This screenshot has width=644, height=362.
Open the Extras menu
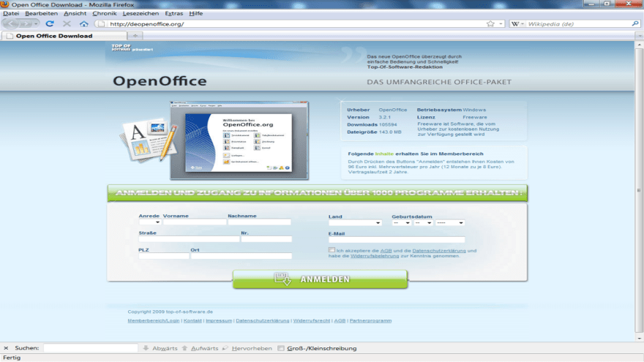173,13
